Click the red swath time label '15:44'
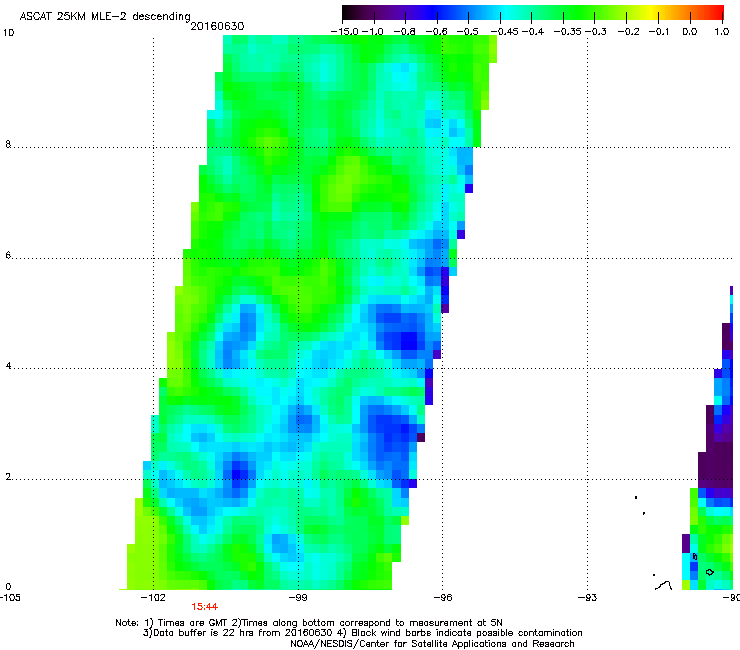This screenshot has width=740, height=650. point(204,607)
